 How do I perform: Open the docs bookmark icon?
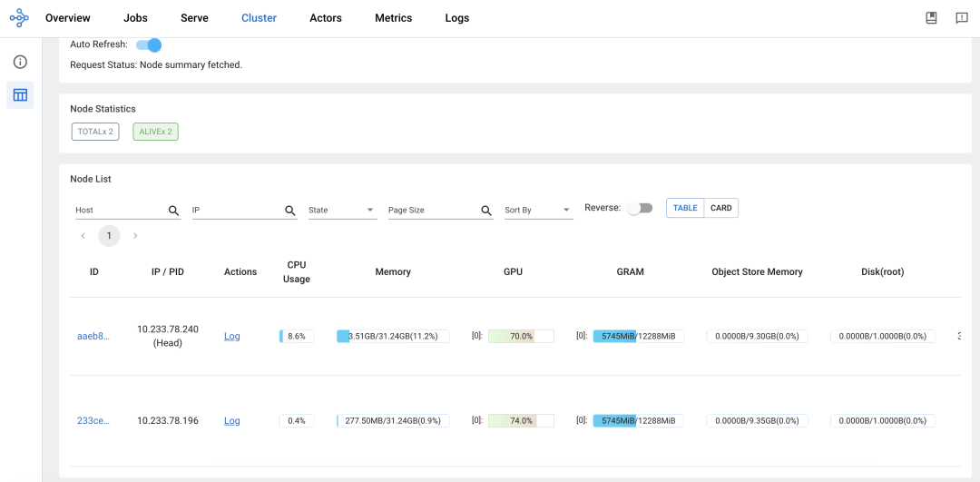click(x=931, y=18)
